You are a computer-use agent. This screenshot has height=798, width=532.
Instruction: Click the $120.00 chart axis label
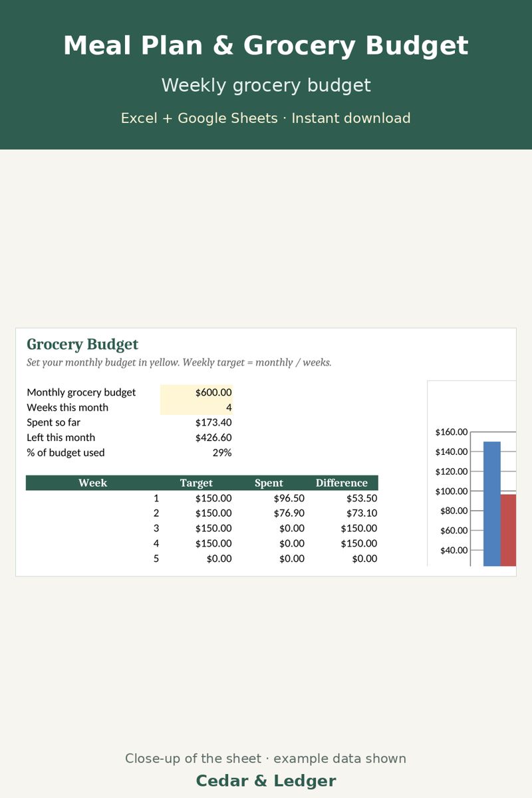click(x=452, y=471)
